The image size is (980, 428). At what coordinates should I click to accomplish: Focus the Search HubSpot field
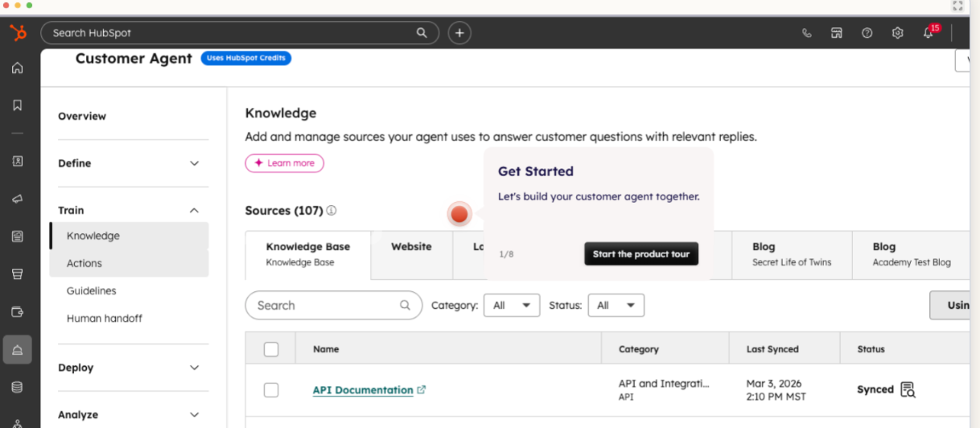240,33
